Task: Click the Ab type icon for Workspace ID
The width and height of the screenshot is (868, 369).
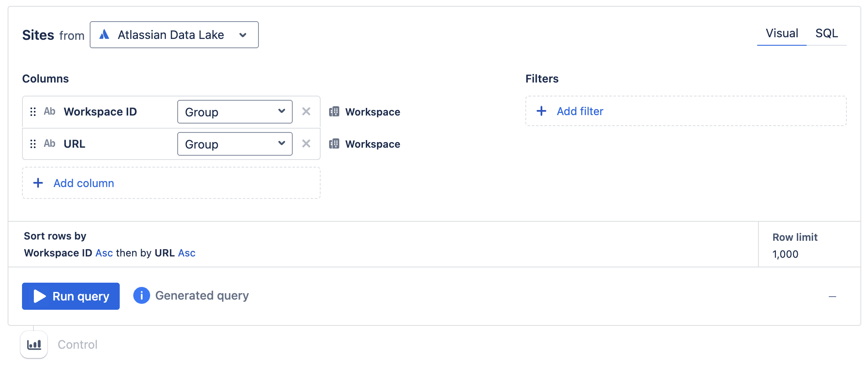Action: click(49, 111)
